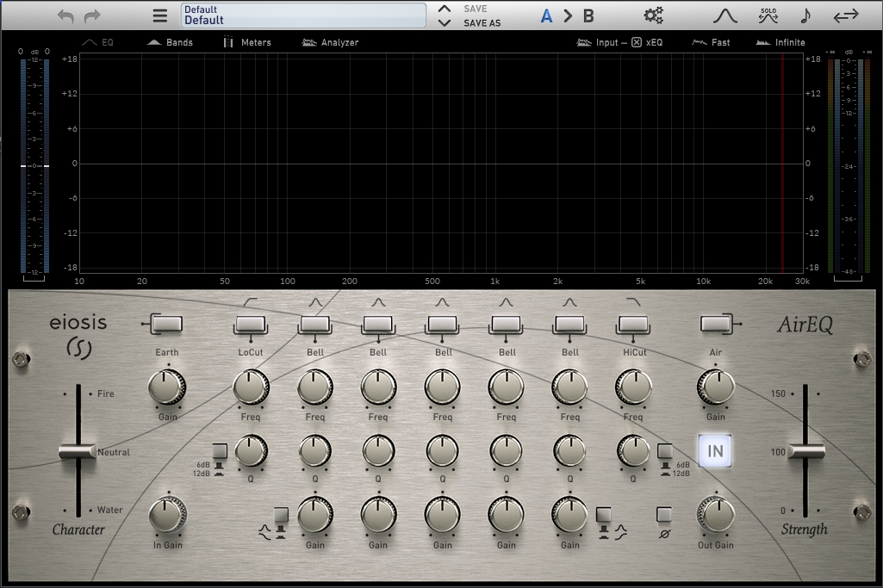The image size is (883, 588).
Task: Open the hamburger preset menu
Action: 160,15
